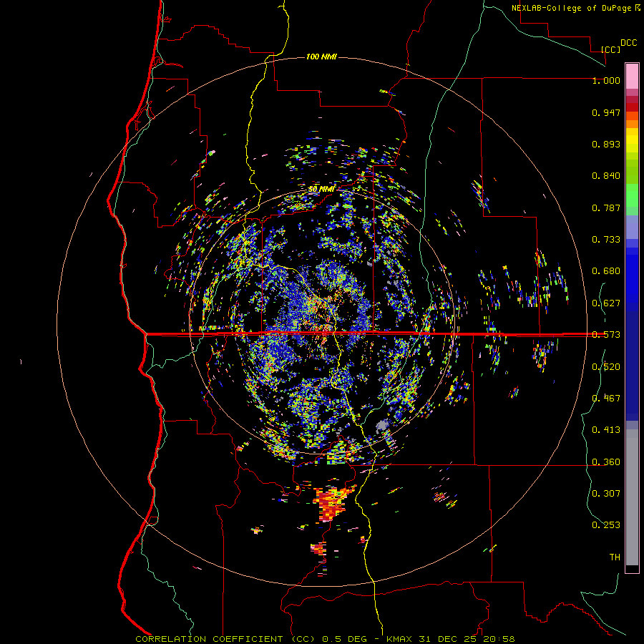The image size is (644, 644).
Task: Click the red-orange echo cluster south of radar
Action: tap(332, 503)
